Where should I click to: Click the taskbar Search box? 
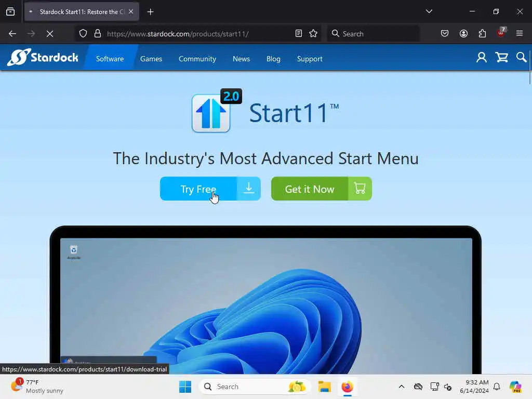[x=255, y=387]
